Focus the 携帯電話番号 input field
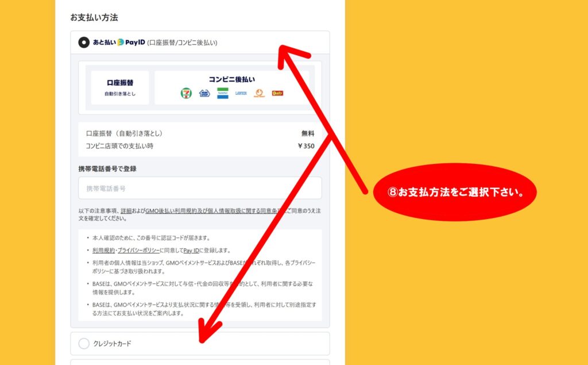The width and height of the screenshot is (588, 365). pyautogui.click(x=200, y=188)
